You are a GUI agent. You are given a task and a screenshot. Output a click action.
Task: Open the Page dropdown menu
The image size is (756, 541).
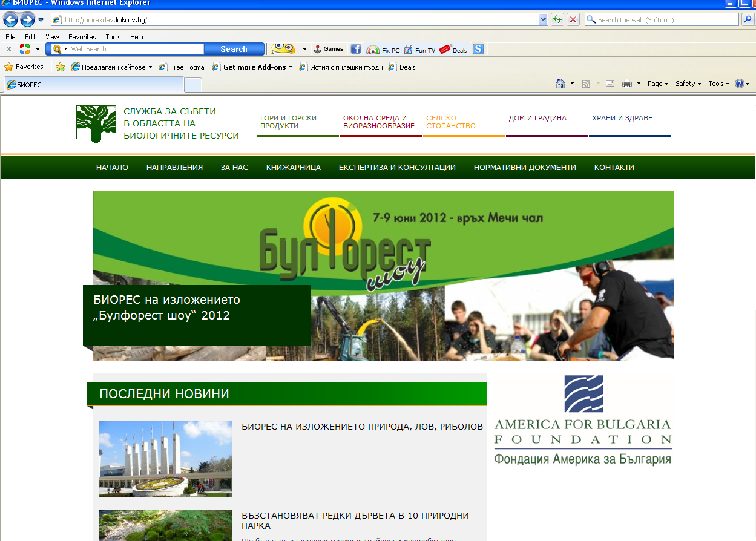click(x=657, y=84)
